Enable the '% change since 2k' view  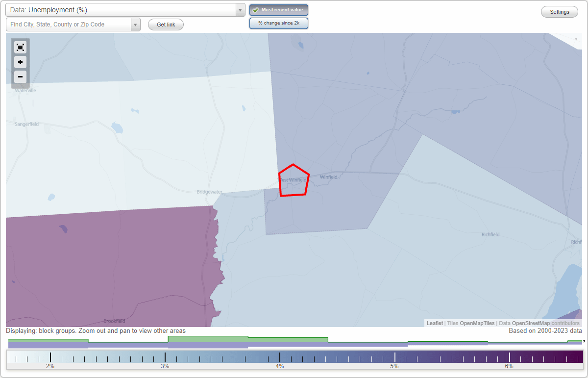pos(279,23)
